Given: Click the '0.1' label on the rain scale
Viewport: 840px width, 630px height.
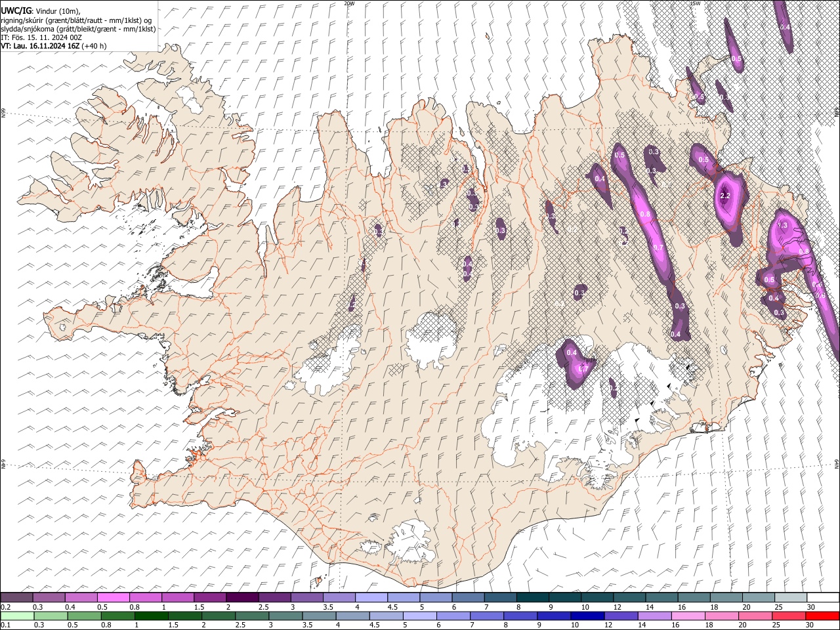Looking at the screenshot, I should point(5,625).
